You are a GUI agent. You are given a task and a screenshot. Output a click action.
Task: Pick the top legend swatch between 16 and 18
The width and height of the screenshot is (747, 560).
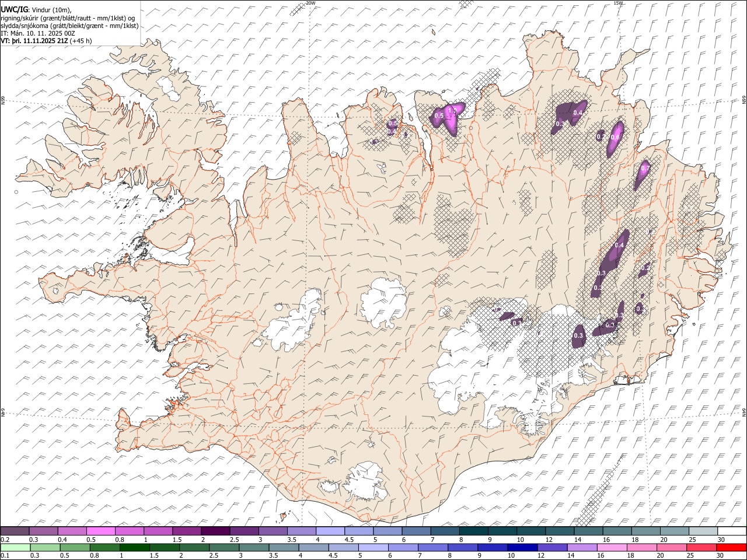[617, 531]
